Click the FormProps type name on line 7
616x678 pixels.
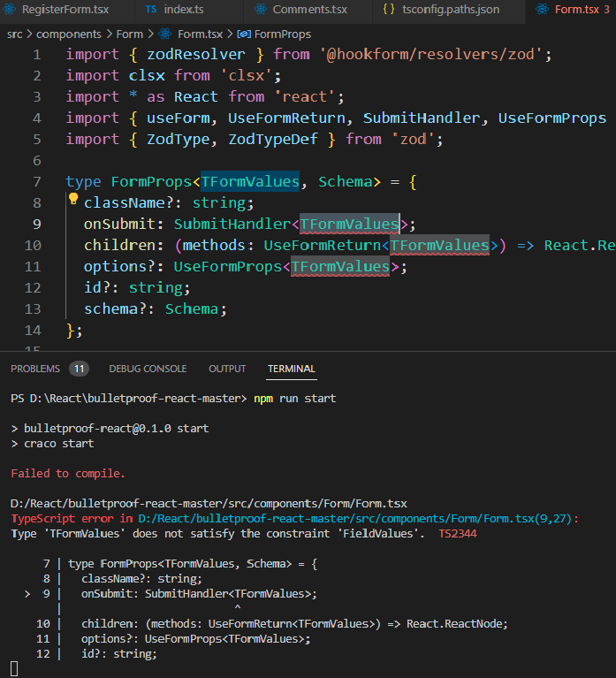[151, 181]
